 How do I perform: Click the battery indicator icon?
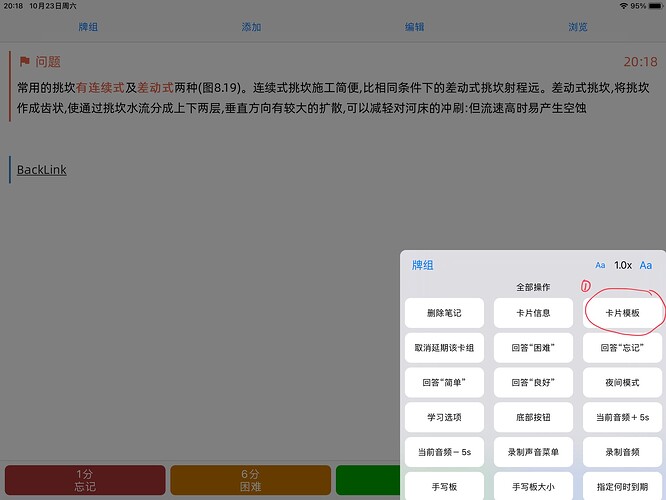tap(655, 6)
